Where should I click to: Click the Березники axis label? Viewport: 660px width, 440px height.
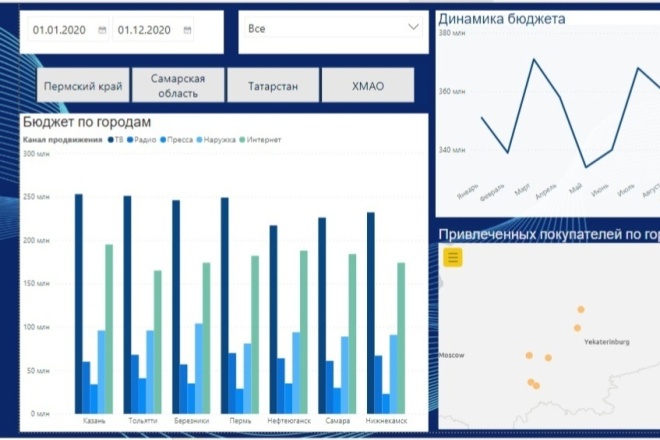[x=192, y=421]
